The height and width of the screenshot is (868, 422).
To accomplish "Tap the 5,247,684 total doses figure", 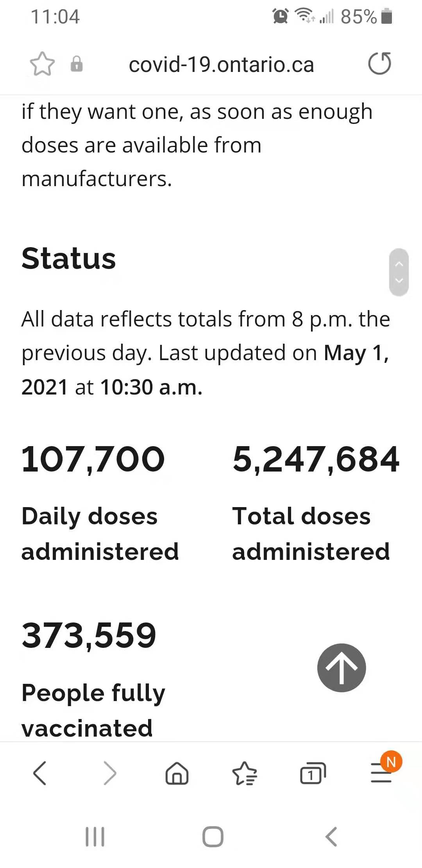I will pyautogui.click(x=316, y=459).
